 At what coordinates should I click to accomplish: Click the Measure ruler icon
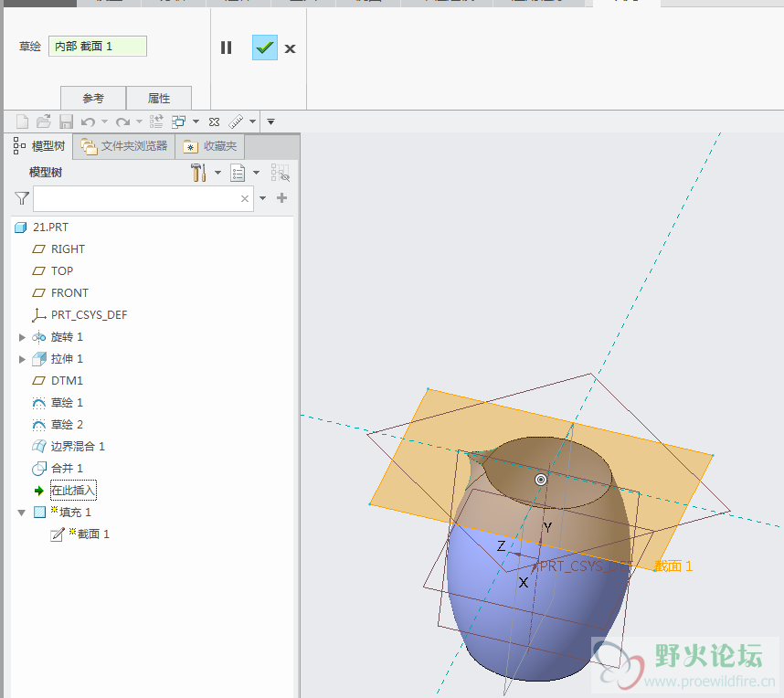[236, 122]
